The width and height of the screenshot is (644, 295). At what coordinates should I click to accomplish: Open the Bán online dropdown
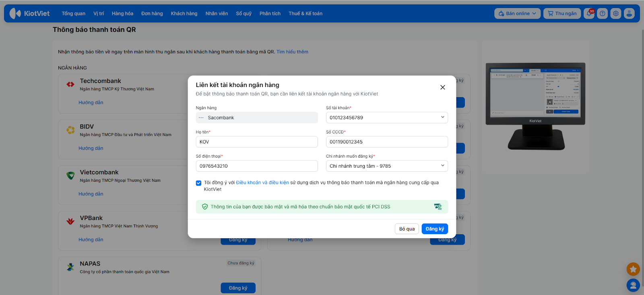(x=517, y=13)
